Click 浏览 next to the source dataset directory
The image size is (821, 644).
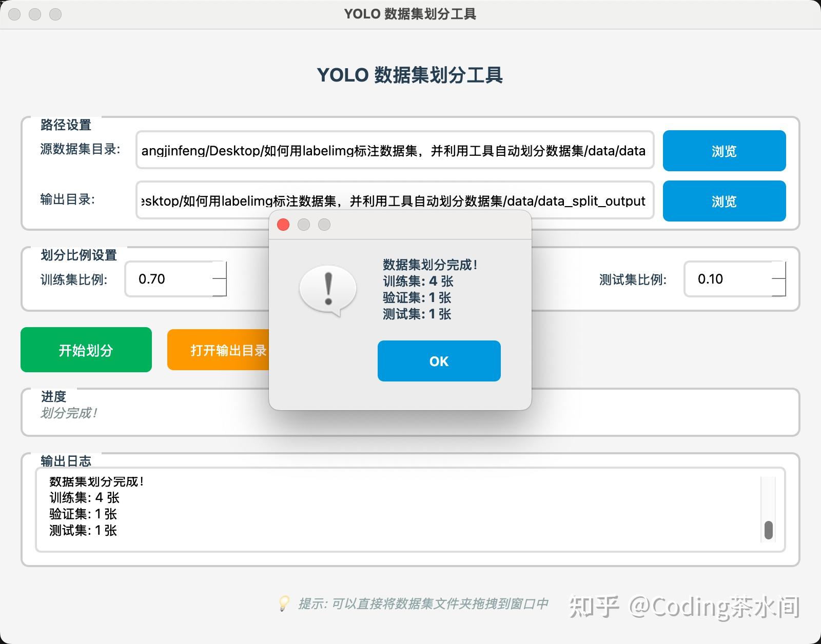point(724,151)
